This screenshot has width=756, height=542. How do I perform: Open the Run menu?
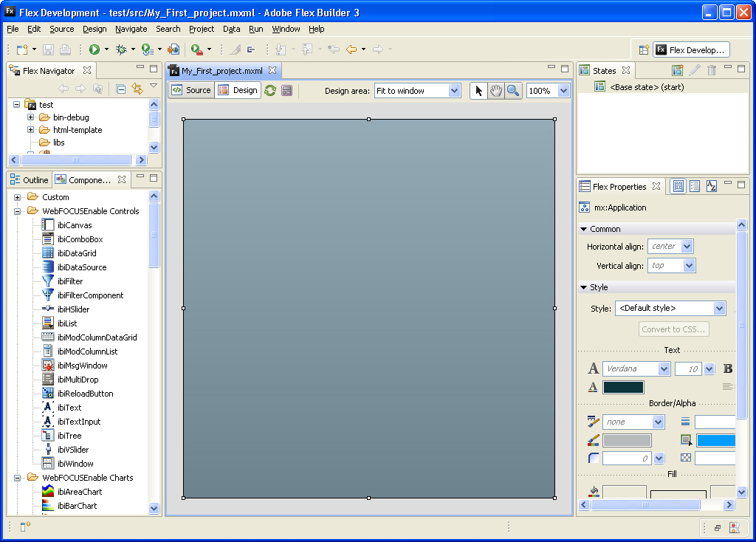pos(256,29)
